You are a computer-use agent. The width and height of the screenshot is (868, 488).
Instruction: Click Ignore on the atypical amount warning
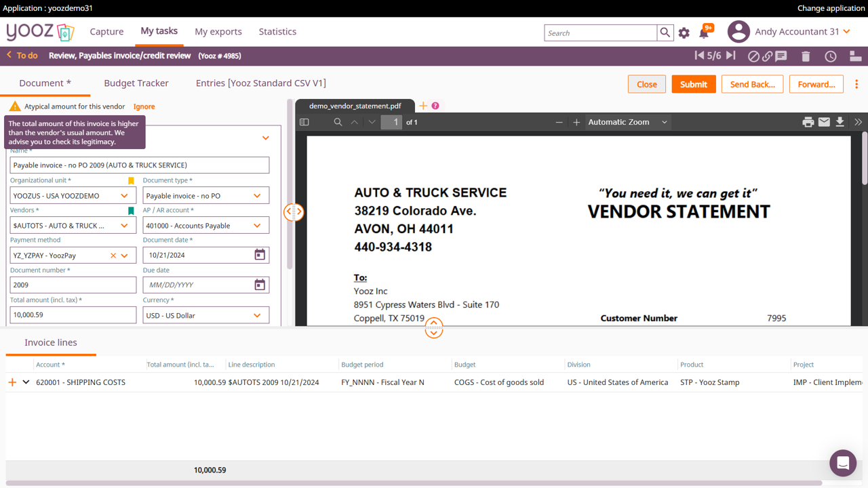[x=144, y=106]
